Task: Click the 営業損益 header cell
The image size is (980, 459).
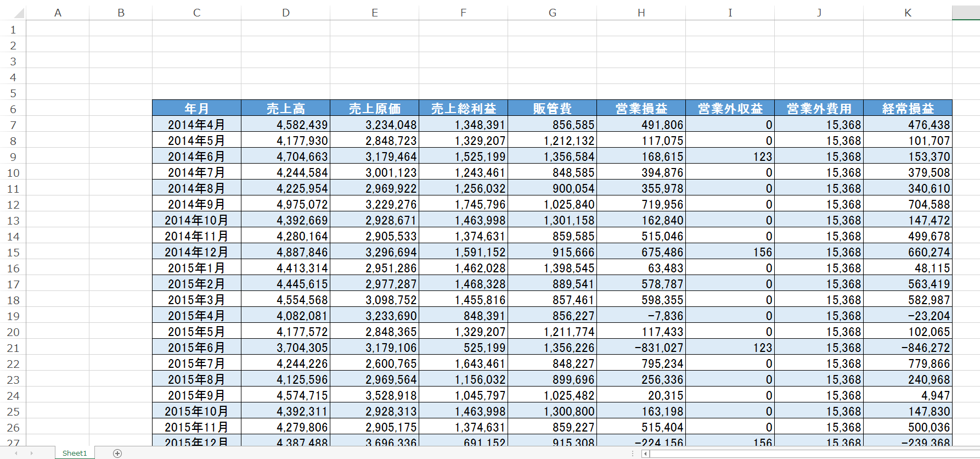Action: pos(641,108)
